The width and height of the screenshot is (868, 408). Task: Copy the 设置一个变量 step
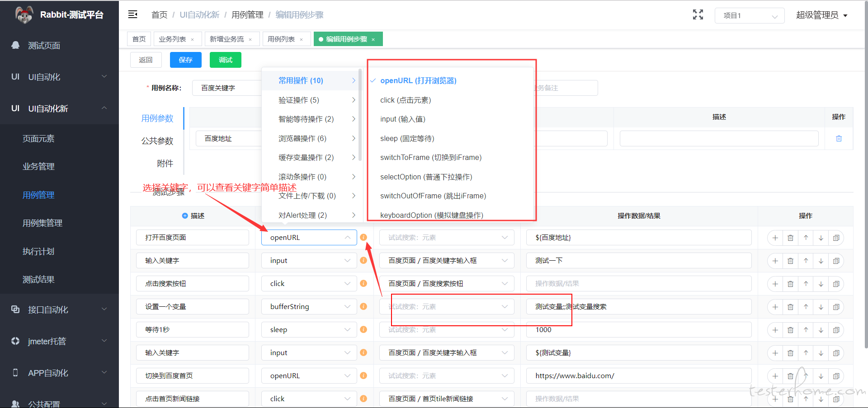pos(836,307)
